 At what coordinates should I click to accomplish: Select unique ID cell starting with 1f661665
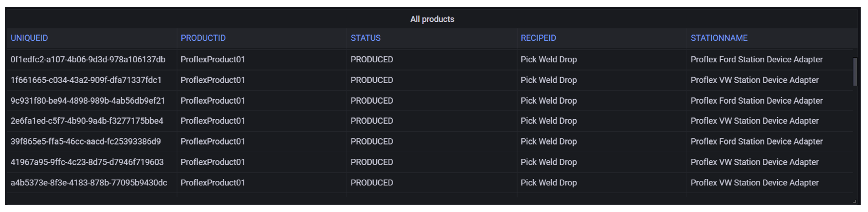coord(86,80)
